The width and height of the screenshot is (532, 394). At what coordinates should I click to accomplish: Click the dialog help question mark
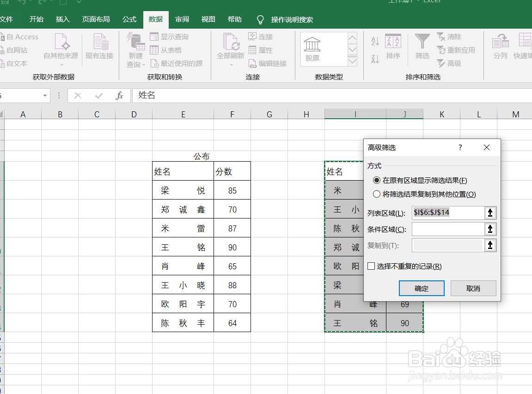click(x=460, y=147)
